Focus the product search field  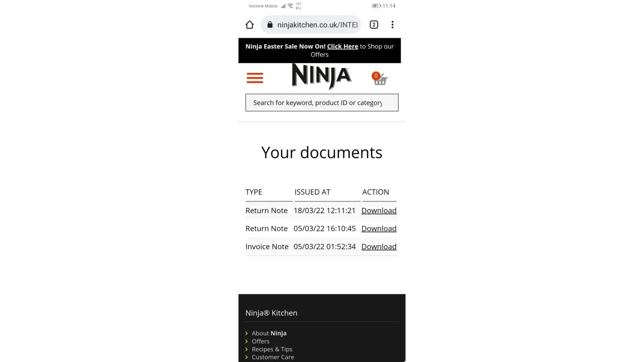coord(322,103)
